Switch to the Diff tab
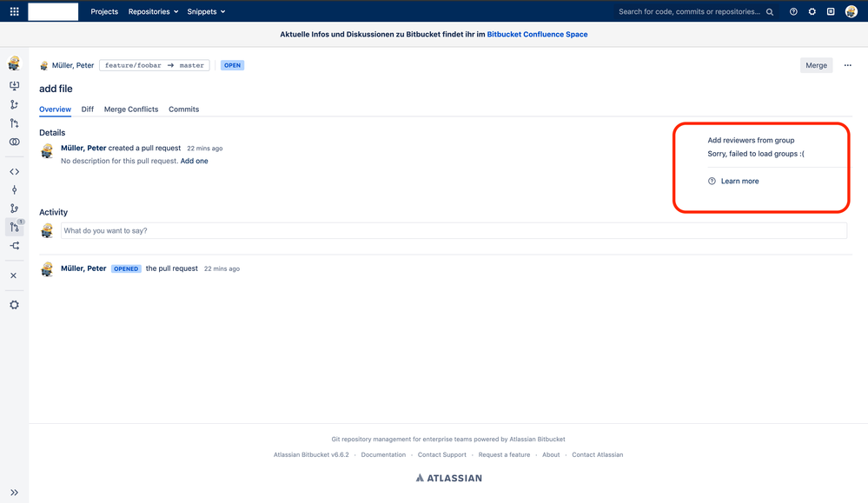 [x=88, y=109]
